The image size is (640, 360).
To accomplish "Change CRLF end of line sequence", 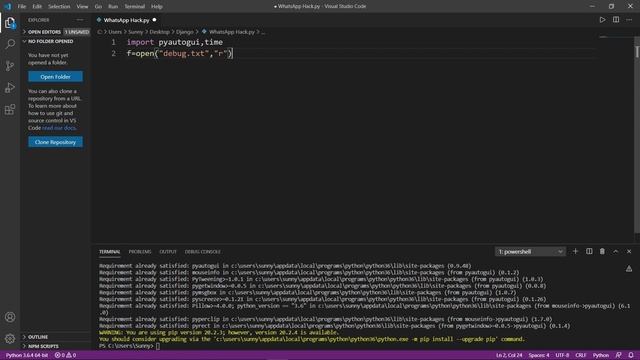I will point(580,355).
